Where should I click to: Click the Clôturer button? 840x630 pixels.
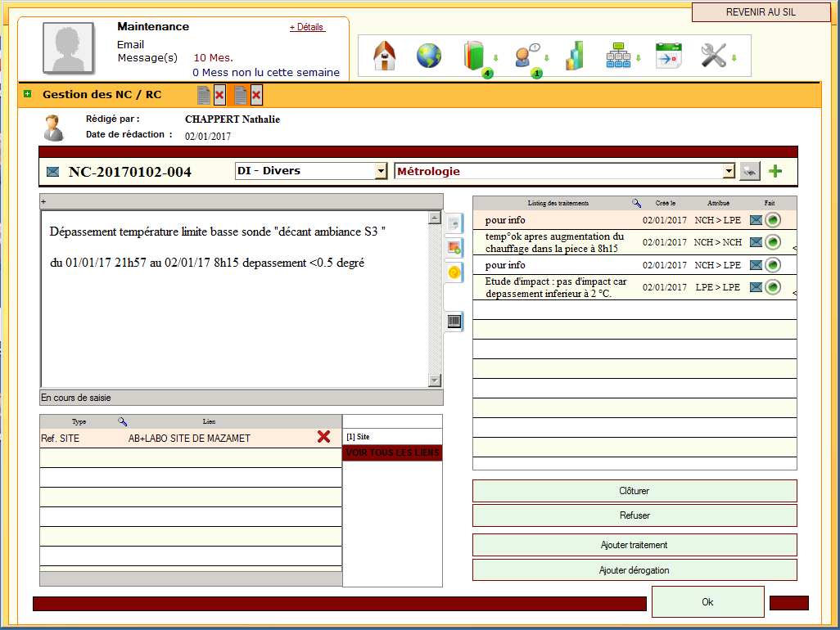click(x=634, y=491)
